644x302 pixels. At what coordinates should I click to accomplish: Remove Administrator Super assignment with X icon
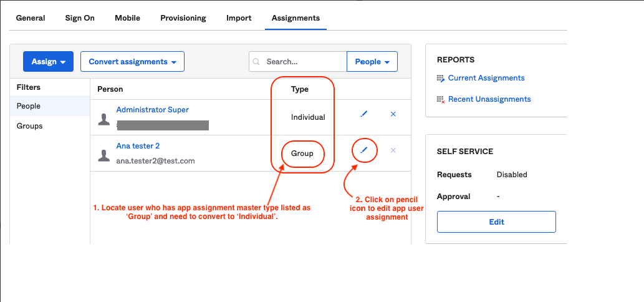pyautogui.click(x=393, y=114)
